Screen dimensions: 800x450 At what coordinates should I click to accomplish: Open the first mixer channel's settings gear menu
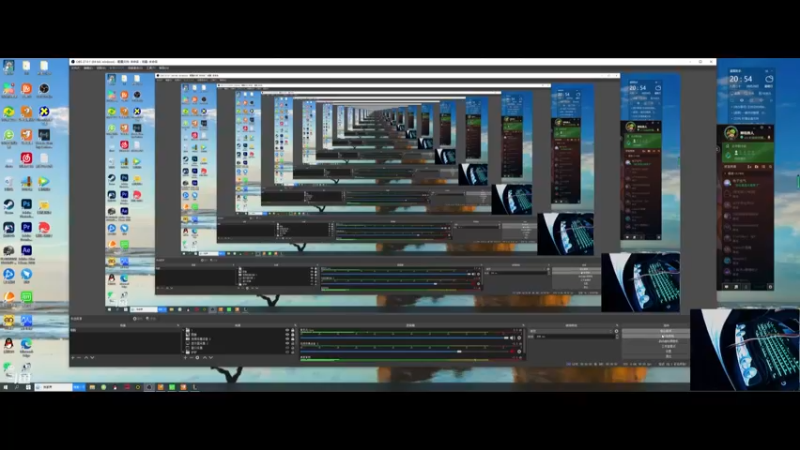pos(519,338)
